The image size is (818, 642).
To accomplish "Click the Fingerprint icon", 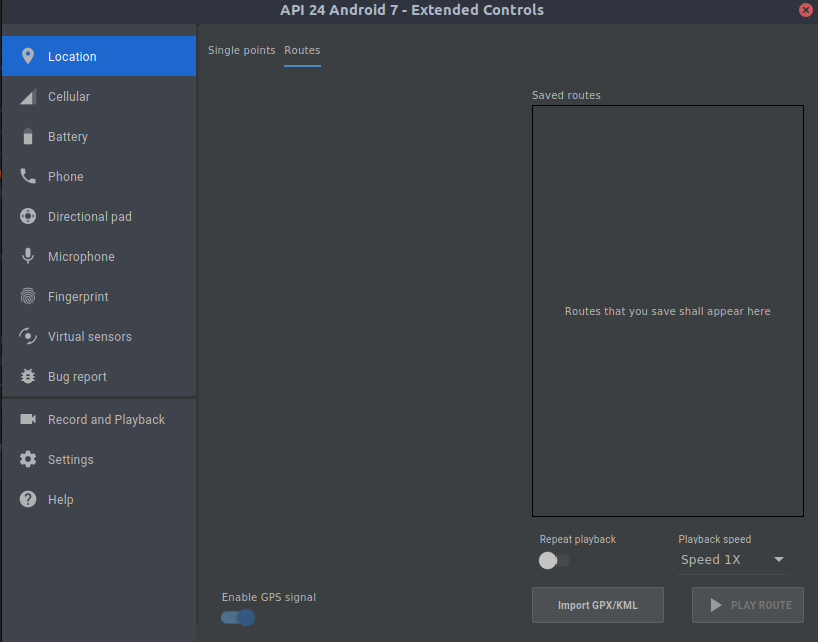I will [x=28, y=297].
